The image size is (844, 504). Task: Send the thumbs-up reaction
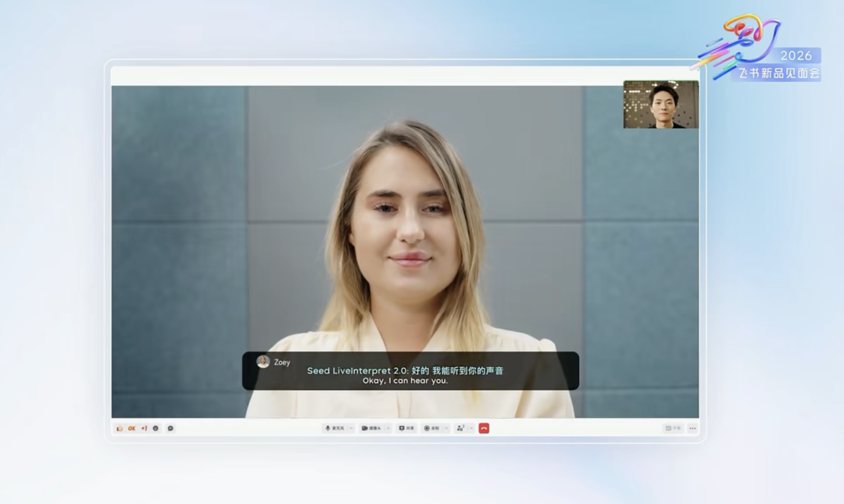coord(120,428)
